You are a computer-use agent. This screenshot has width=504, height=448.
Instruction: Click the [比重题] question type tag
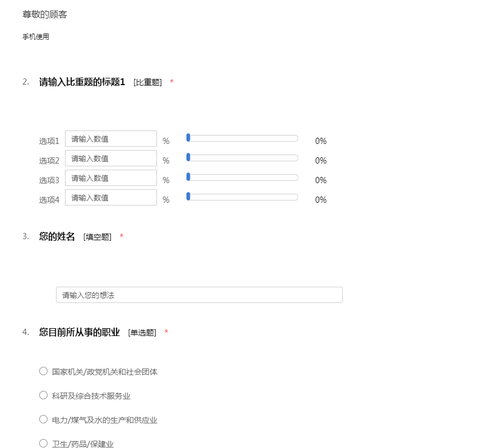[x=148, y=83]
